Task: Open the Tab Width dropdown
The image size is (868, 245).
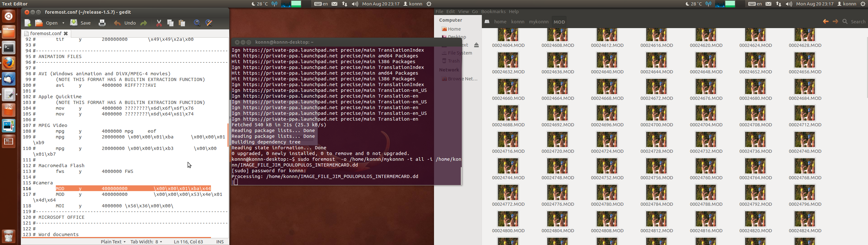Action: pyautogui.click(x=146, y=241)
